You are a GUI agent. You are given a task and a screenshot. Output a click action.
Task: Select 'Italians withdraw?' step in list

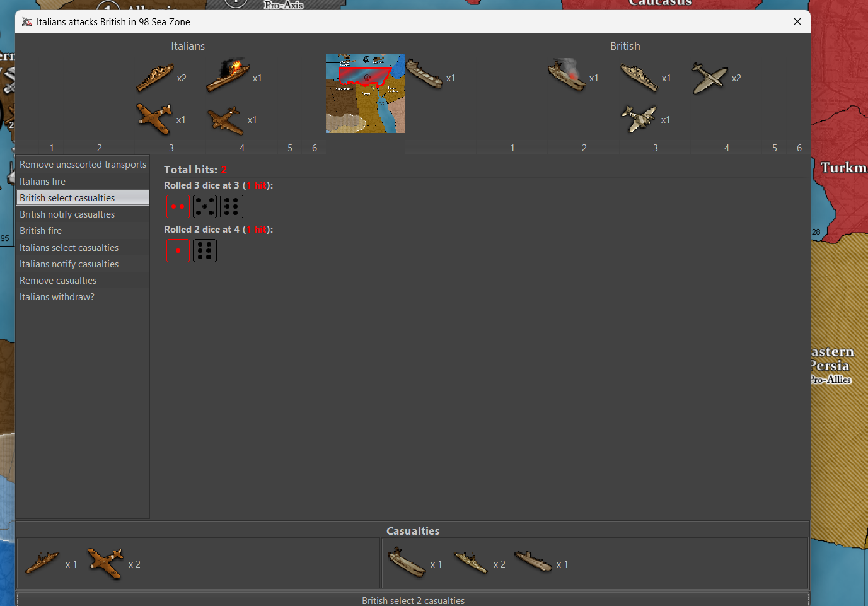[57, 297]
